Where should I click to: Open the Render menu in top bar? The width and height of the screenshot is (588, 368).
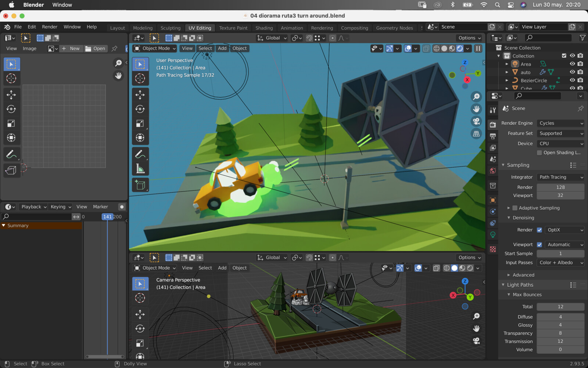pos(50,27)
